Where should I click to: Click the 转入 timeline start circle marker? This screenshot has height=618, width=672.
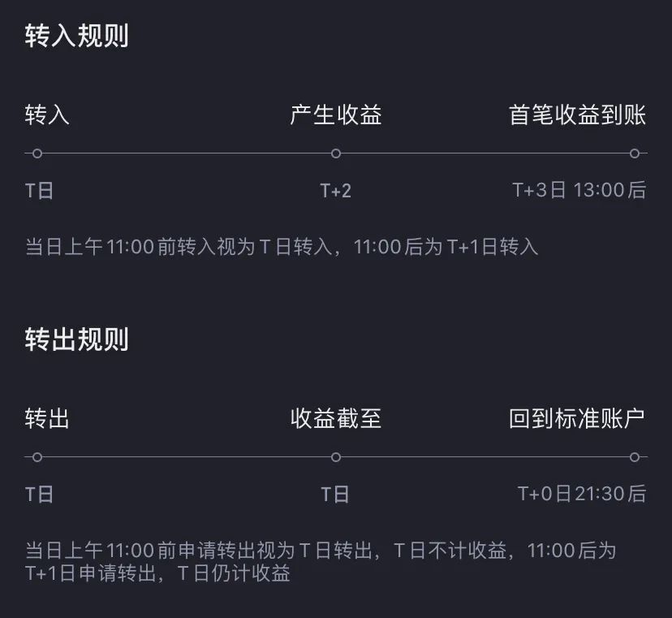(37, 153)
